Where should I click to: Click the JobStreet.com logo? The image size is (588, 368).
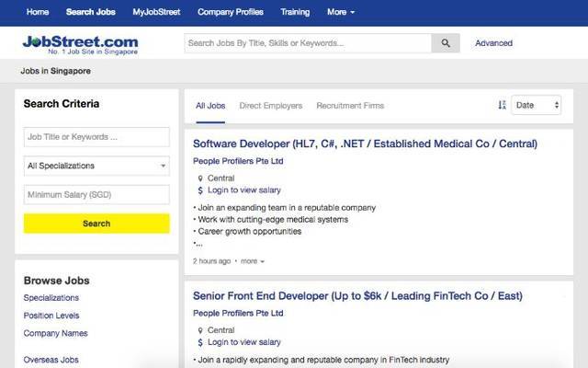click(80, 43)
